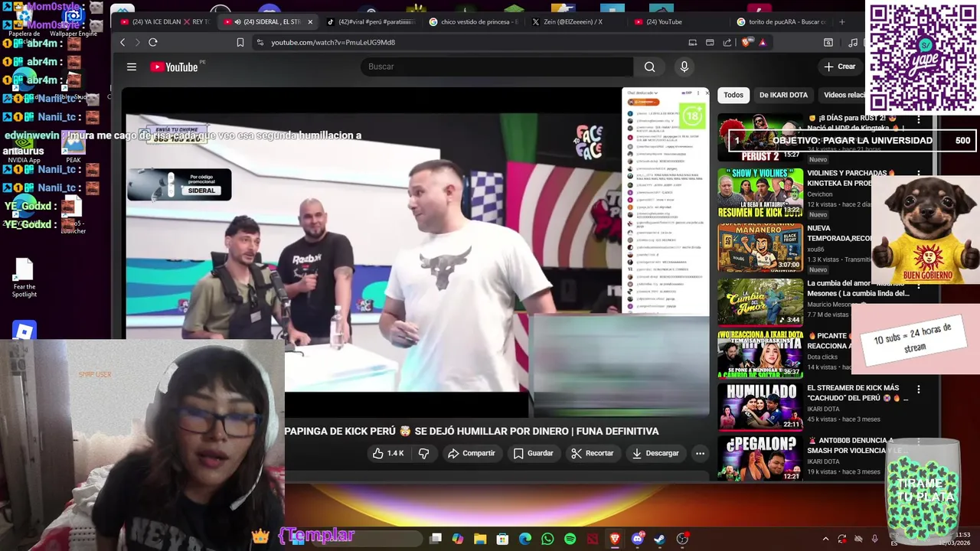Open OBS Studio from the taskbar
The height and width of the screenshot is (551, 980).
coord(682,540)
